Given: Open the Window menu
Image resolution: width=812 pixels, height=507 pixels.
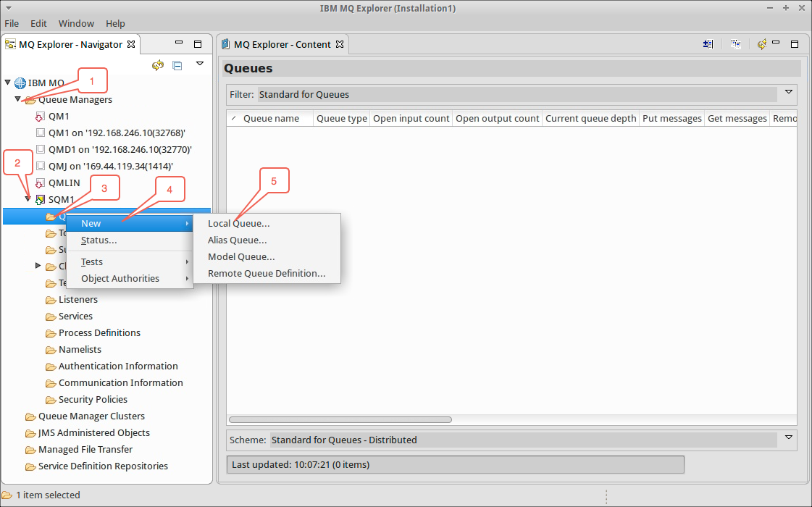Looking at the screenshot, I should click(x=76, y=23).
